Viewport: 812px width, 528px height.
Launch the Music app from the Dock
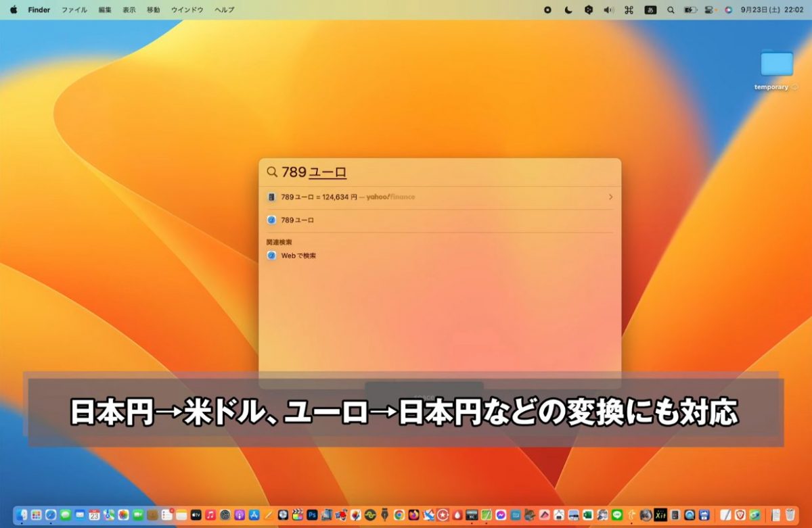(x=210, y=515)
